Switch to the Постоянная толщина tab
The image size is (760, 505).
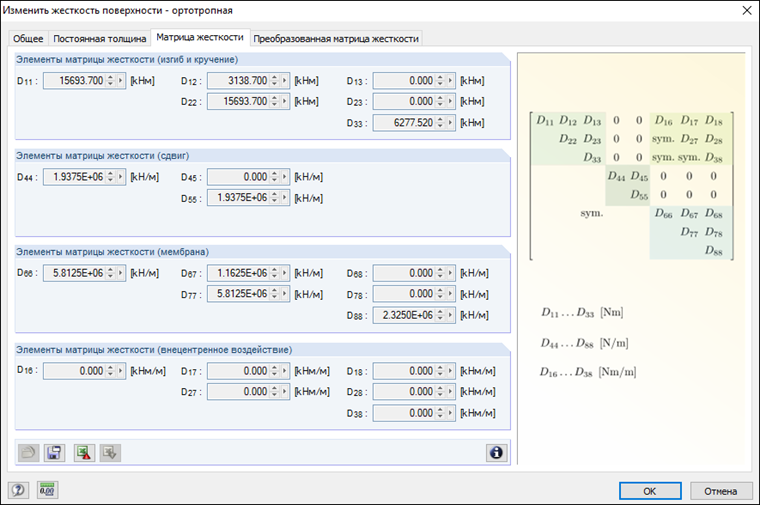(x=99, y=38)
